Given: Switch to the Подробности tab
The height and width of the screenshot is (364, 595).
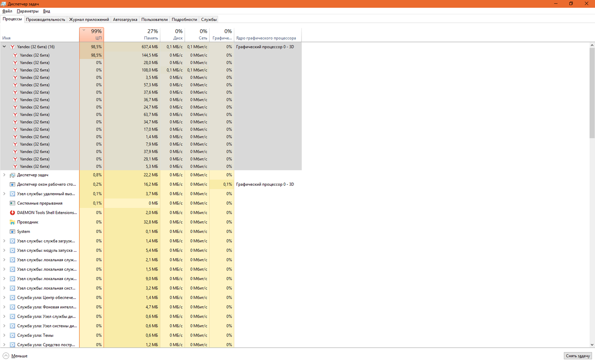Looking at the screenshot, I should click(x=184, y=19).
